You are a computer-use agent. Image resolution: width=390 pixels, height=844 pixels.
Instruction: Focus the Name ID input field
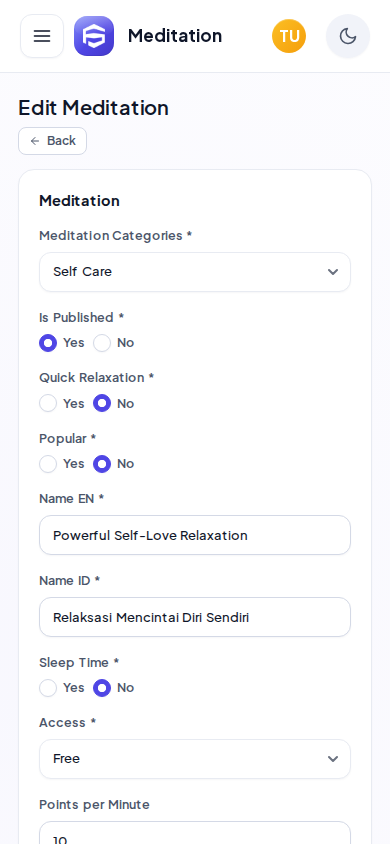[195, 617]
